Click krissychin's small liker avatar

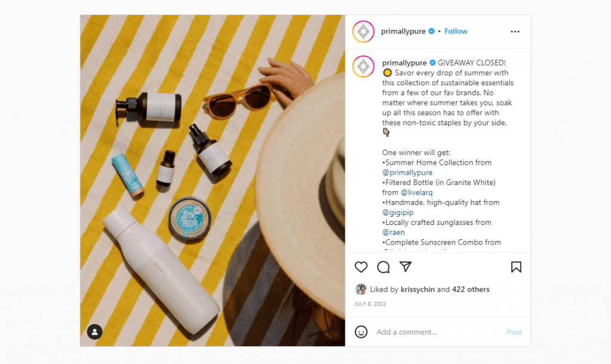tap(361, 289)
